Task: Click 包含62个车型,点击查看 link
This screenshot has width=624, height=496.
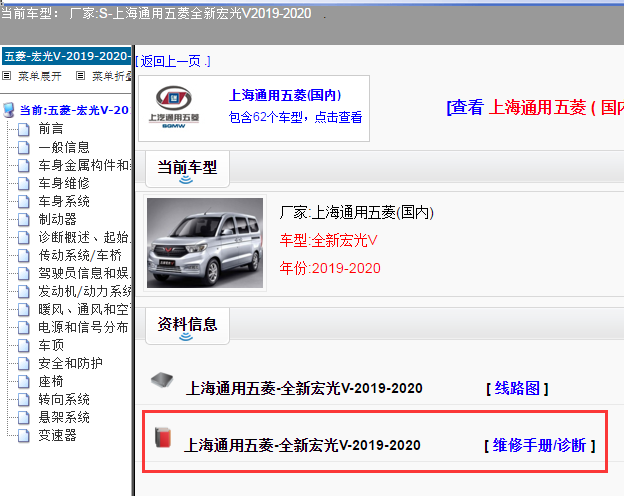Action: pyautogui.click(x=295, y=117)
